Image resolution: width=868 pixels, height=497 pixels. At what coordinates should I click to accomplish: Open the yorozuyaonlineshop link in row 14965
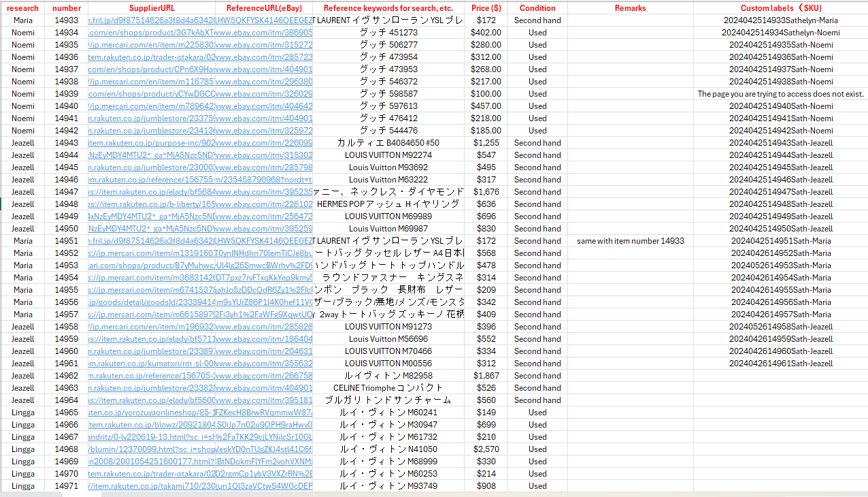coord(152,413)
